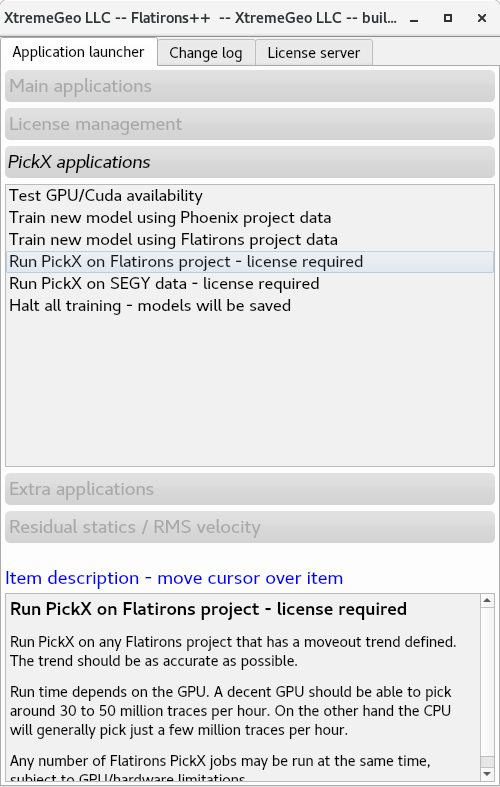The image size is (500, 787).
Task: Select Test GPU/Cuda availability item
Action: pyautogui.click(x=250, y=195)
